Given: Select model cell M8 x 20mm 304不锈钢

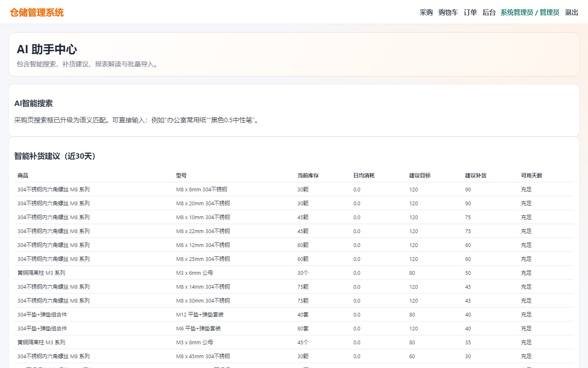Looking at the screenshot, I should (203, 203).
